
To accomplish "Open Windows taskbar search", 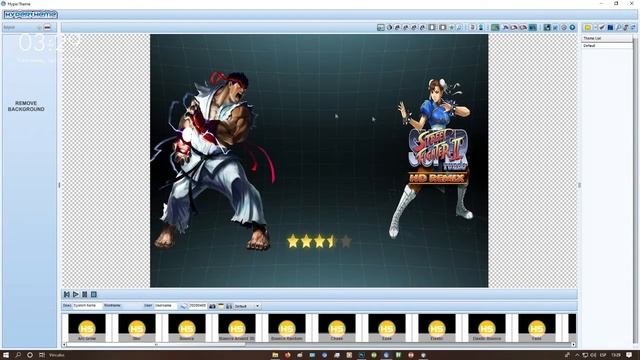I will pos(18,355).
